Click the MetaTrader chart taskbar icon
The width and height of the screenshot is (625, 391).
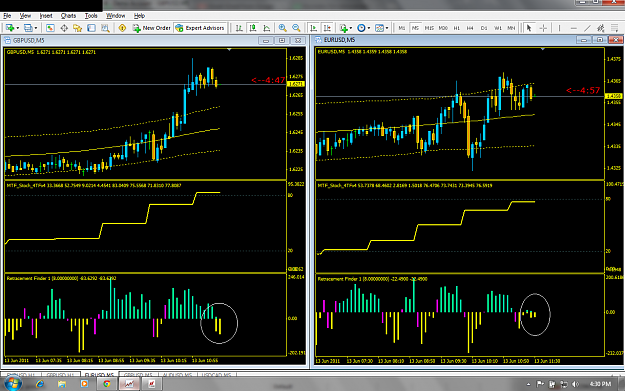click(x=129, y=384)
